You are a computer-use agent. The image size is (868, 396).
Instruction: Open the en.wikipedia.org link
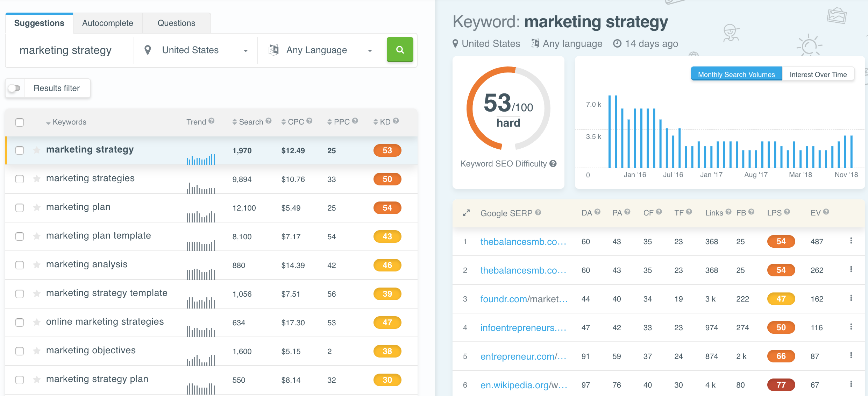pos(524,385)
